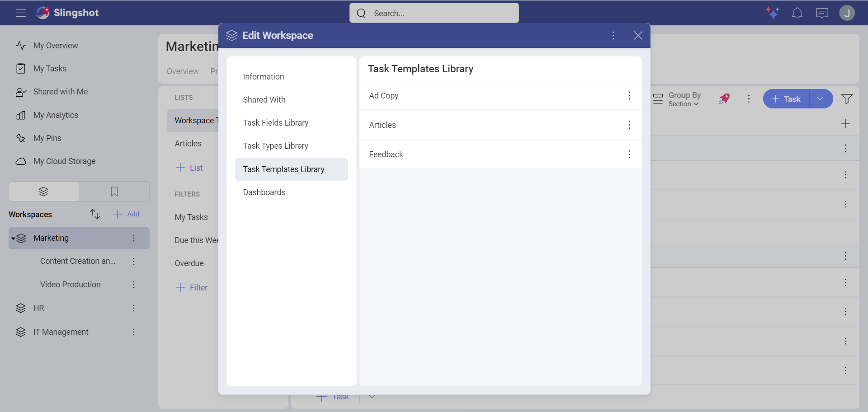Create a new Task with blue button

point(786,99)
